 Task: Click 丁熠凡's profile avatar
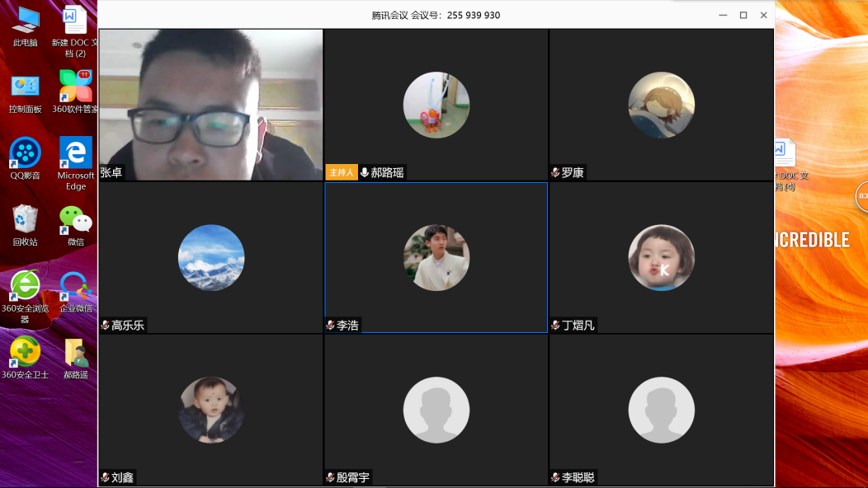pyautogui.click(x=661, y=257)
